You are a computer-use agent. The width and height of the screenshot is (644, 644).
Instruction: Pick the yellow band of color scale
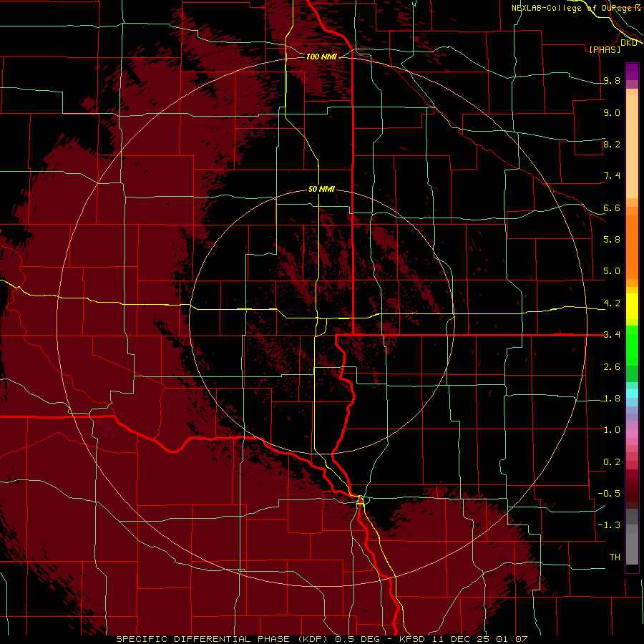click(632, 306)
